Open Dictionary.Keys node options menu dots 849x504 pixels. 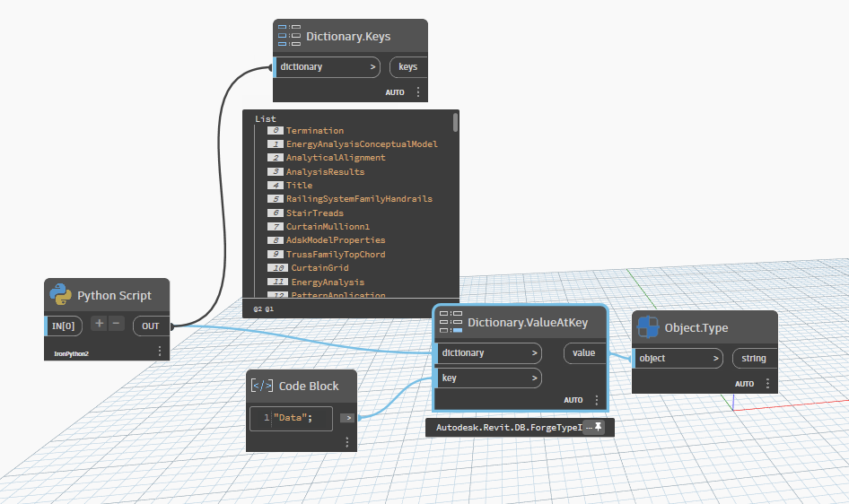[418, 92]
